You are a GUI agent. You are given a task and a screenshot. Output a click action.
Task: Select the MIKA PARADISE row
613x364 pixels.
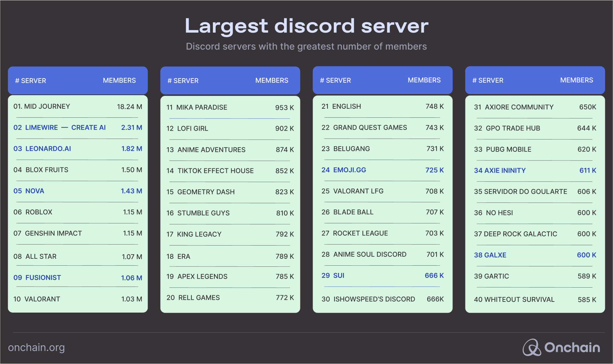[x=230, y=108]
